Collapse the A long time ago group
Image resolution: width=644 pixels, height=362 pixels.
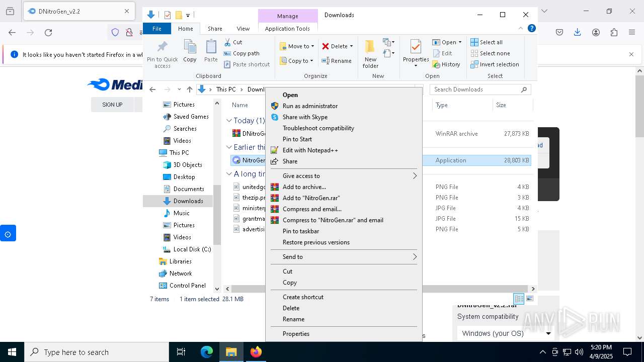pos(229,174)
